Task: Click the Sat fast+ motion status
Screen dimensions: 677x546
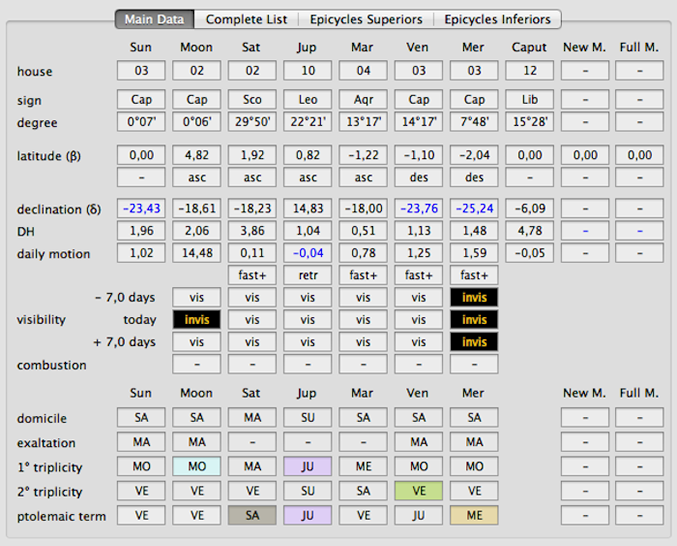Action: click(252, 275)
